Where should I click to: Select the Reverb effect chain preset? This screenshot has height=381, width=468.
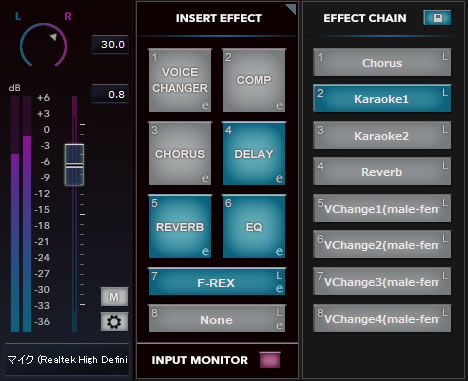pos(382,172)
